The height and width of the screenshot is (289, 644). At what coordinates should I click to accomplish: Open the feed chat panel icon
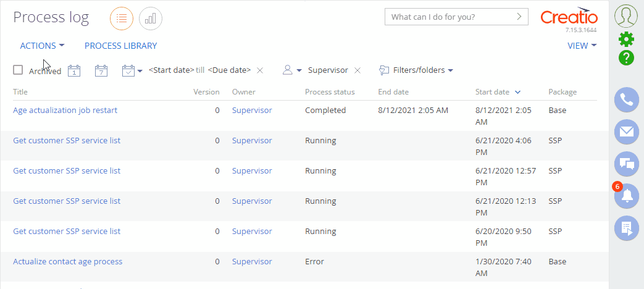[x=626, y=164]
